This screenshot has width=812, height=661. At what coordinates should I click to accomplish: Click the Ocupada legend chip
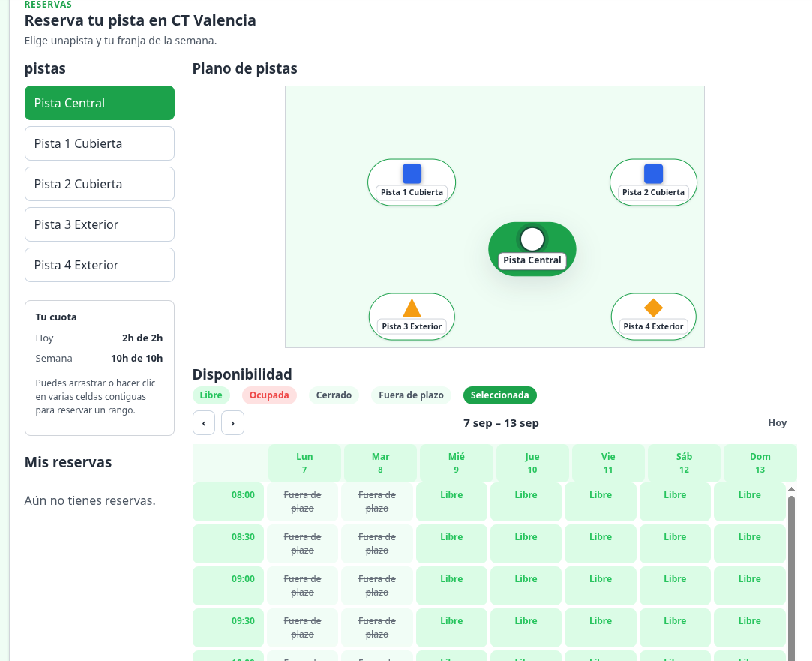pyautogui.click(x=269, y=395)
